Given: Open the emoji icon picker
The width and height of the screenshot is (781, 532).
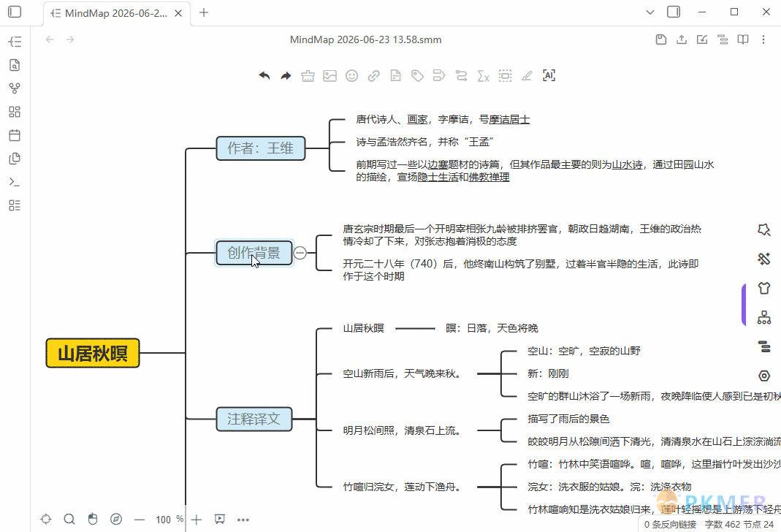Looking at the screenshot, I should (x=351, y=76).
